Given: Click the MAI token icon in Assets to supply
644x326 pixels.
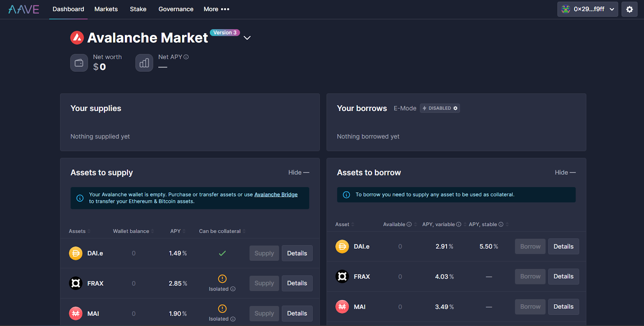Looking at the screenshot, I should pos(76,314).
